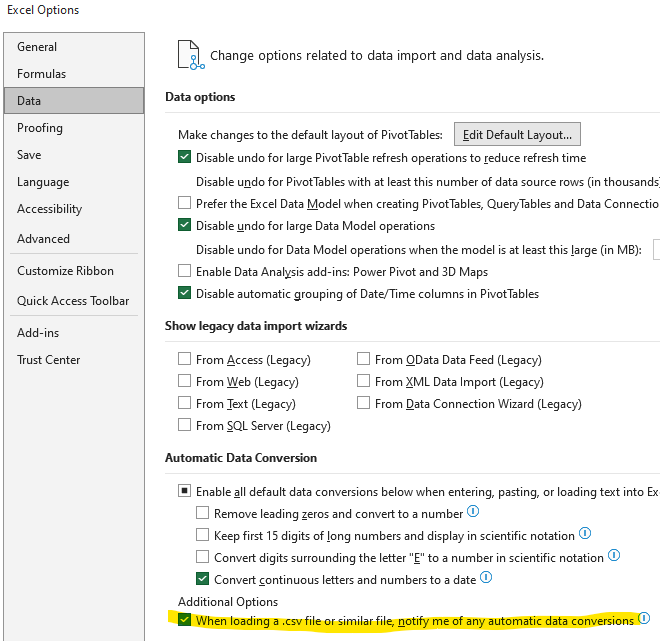Open the General options category
The height and width of the screenshot is (641, 660).
74,47
